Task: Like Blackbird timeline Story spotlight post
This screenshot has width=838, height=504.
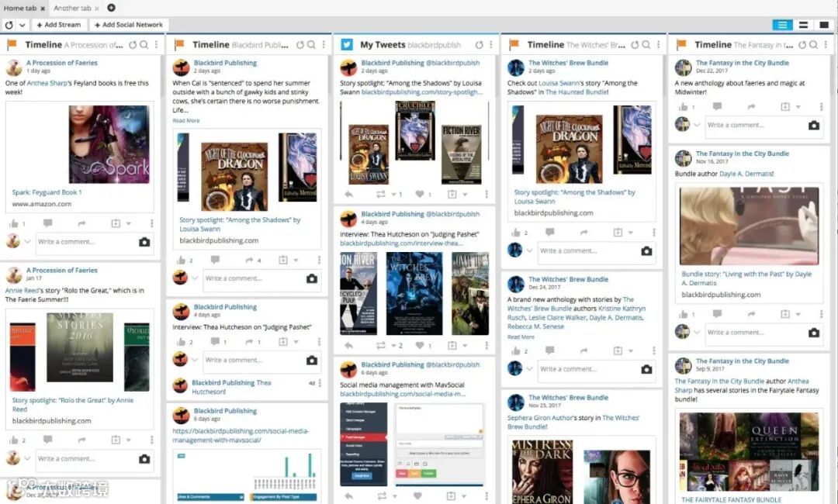Action: point(181,260)
